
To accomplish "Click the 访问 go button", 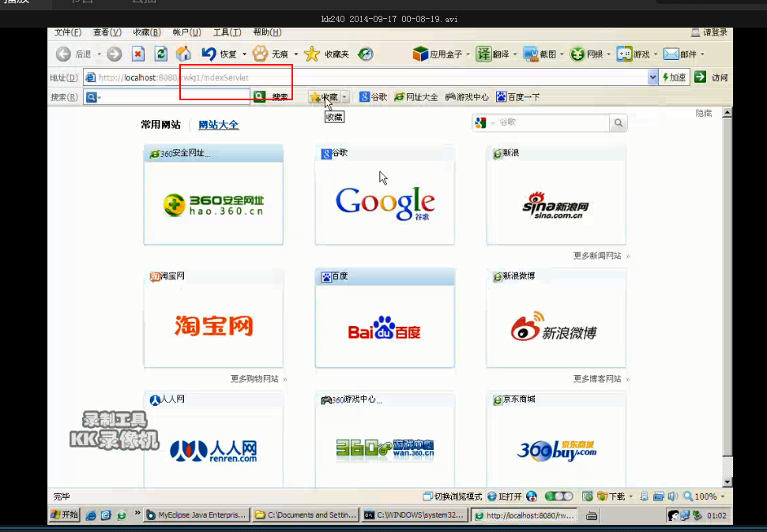I will [711, 77].
